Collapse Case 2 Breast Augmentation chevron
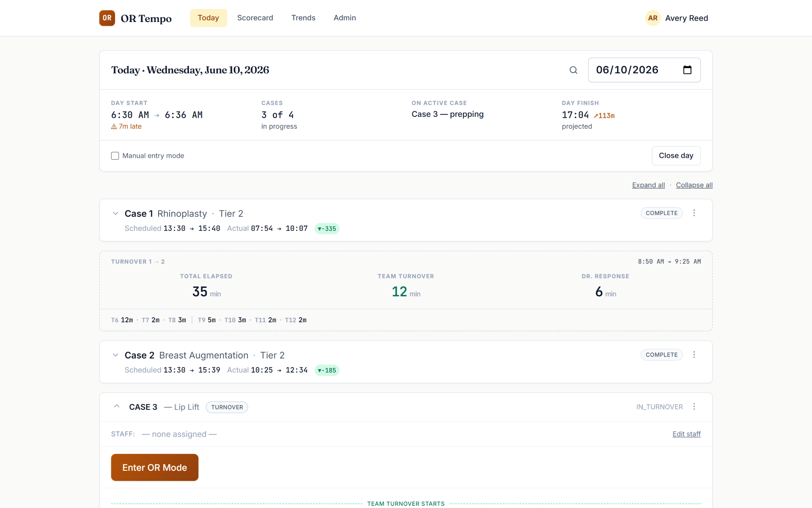The height and width of the screenshot is (508, 812). click(115, 355)
